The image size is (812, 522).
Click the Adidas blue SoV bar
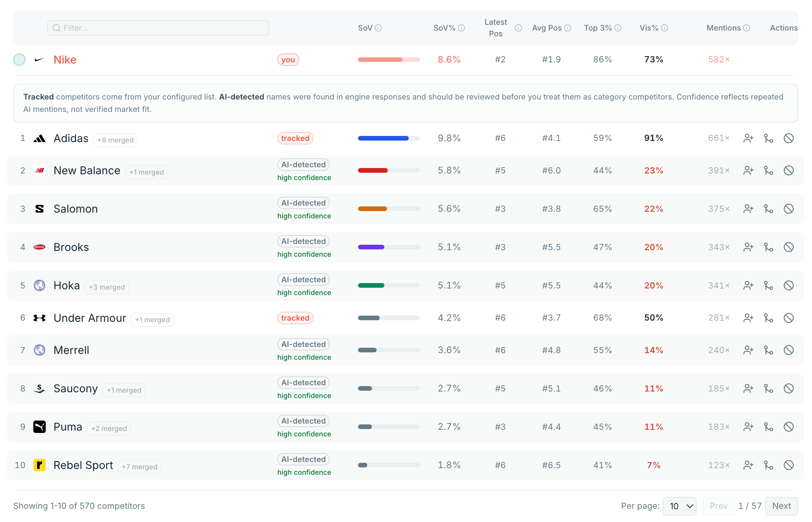click(383, 138)
